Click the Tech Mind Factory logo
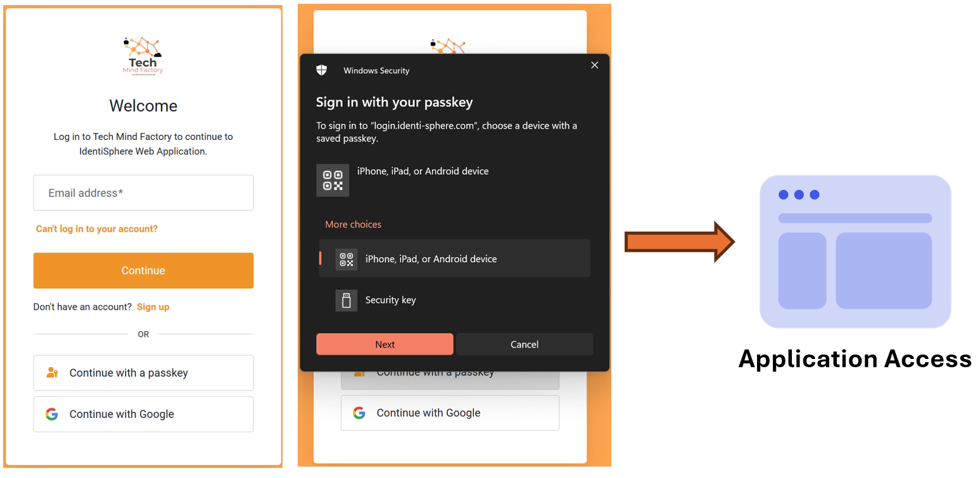The height and width of the screenshot is (478, 980). (143, 55)
